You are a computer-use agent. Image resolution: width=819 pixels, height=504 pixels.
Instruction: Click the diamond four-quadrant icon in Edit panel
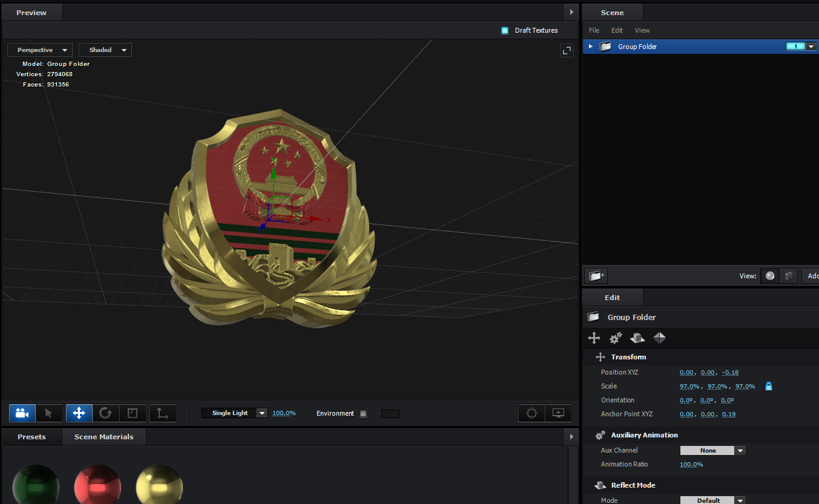click(659, 338)
